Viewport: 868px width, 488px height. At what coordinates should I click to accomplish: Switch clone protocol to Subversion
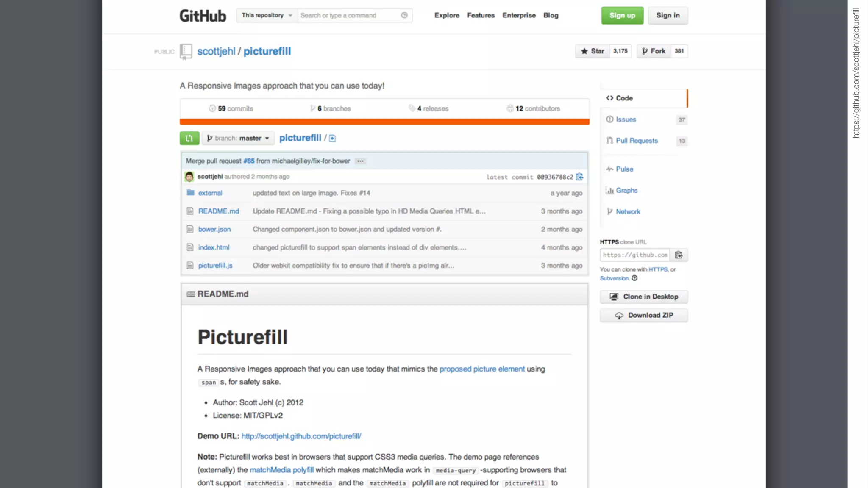point(614,278)
